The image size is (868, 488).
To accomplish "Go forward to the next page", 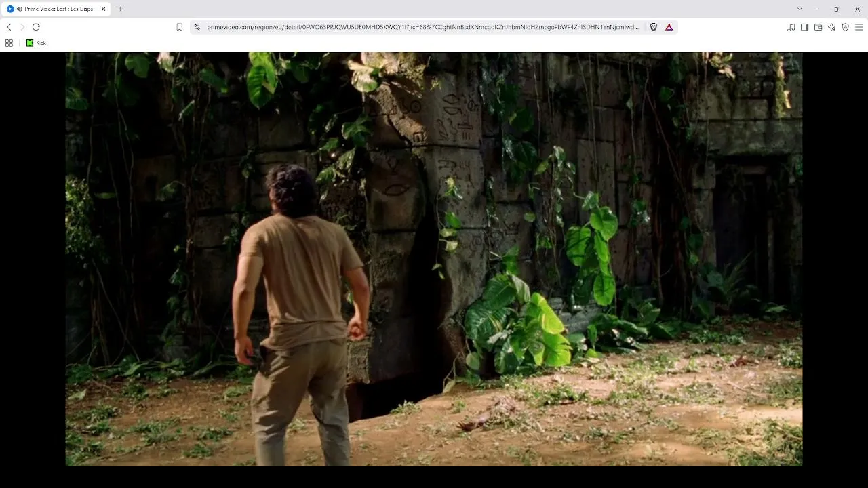I will point(22,27).
